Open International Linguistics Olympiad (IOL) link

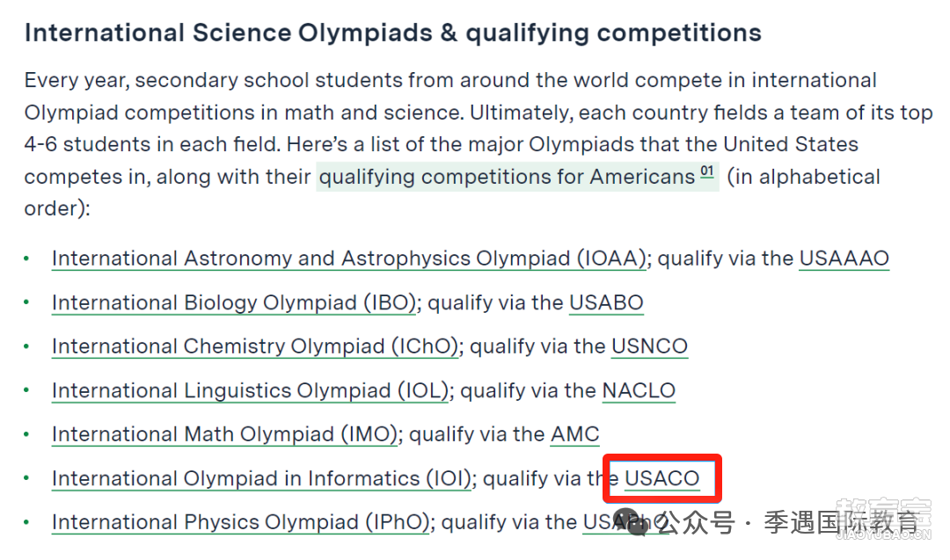tap(250, 390)
